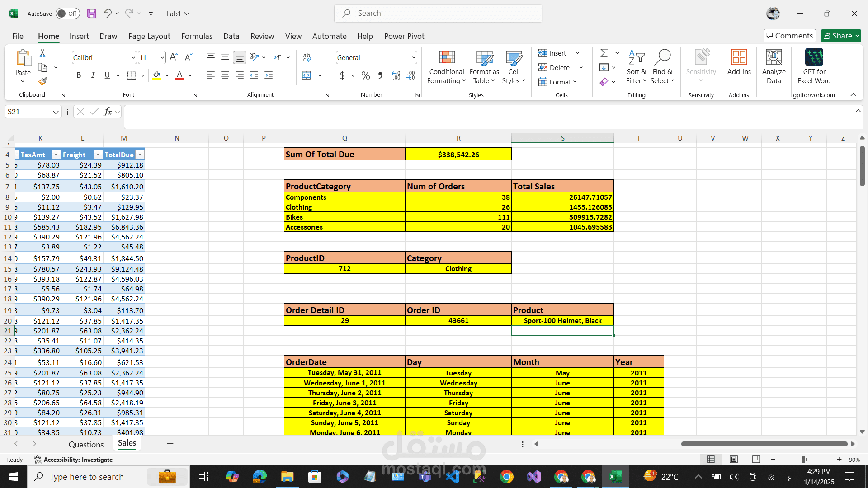Click Sort & Filter button
The width and height of the screenshot is (868, 488).
pos(636,67)
